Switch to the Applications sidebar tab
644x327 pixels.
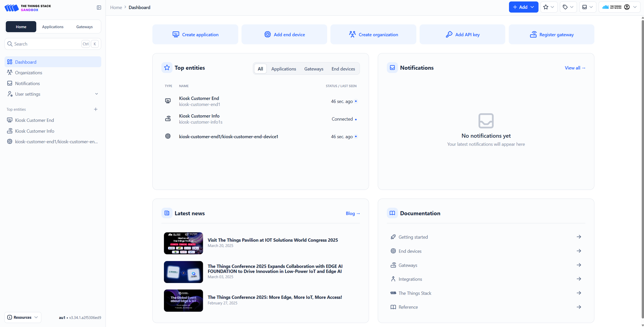click(53, 27)
